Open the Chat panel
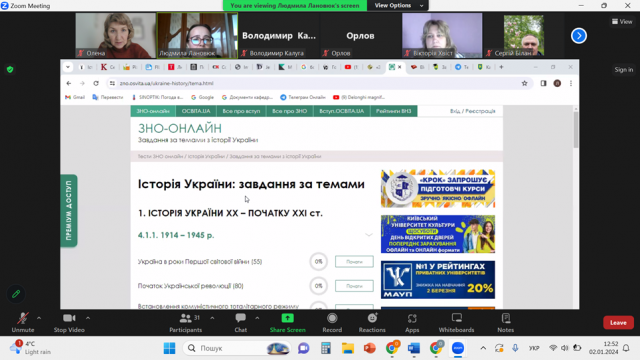 click(240, 322)
